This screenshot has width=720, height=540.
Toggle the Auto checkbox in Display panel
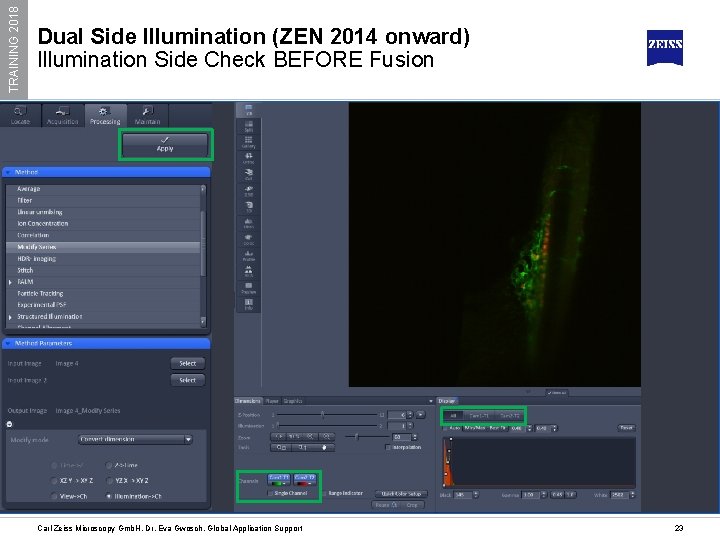coord(445,428)
